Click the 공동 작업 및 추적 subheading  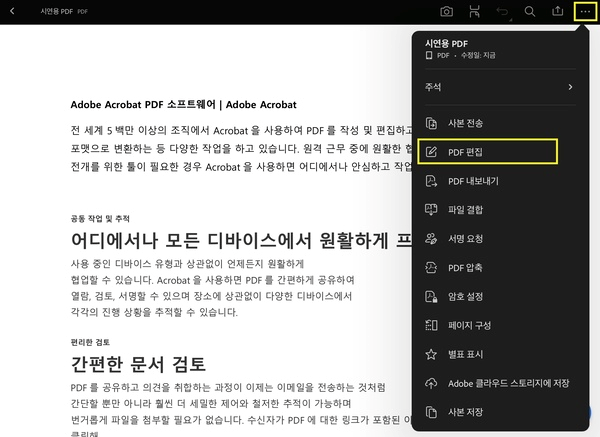(100, 218)
